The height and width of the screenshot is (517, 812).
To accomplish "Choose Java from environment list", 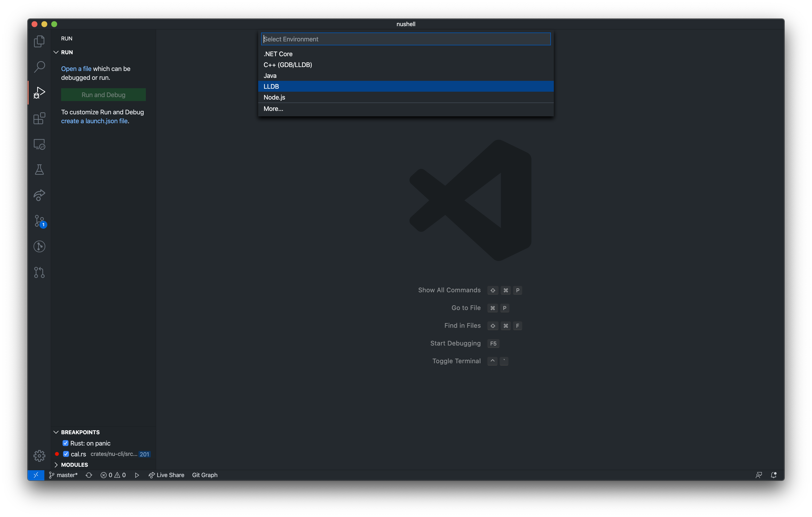I will point(406,76).
